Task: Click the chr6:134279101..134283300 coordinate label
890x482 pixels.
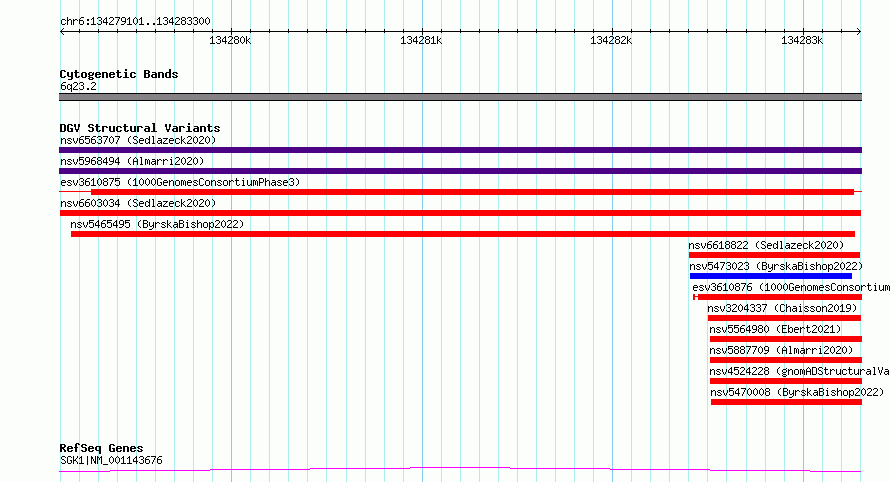Action: pos(135,21)
